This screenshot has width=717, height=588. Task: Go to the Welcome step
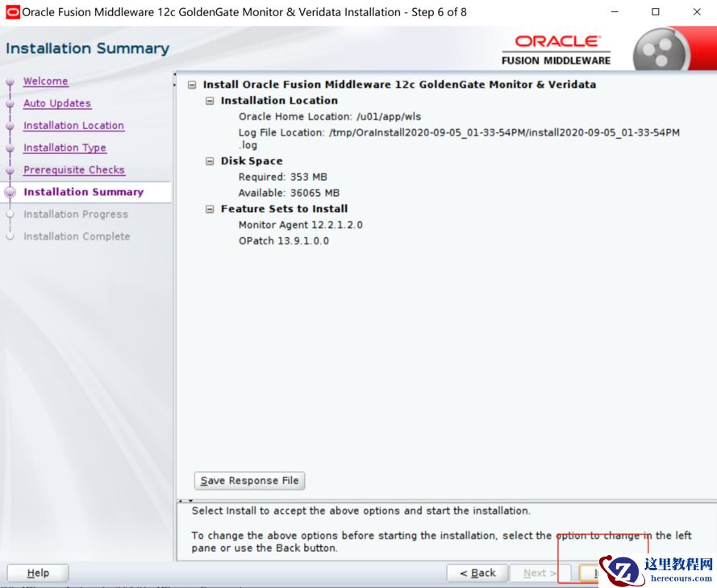tap(46, 81)
